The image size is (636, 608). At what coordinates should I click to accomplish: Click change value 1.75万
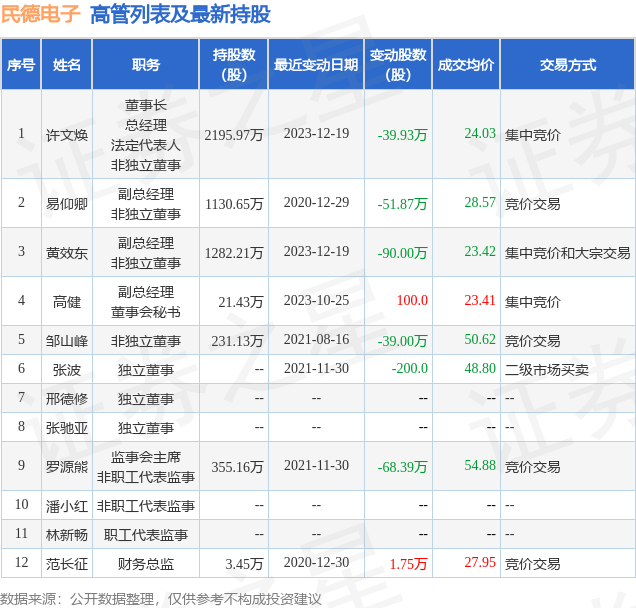coord(408,564)
